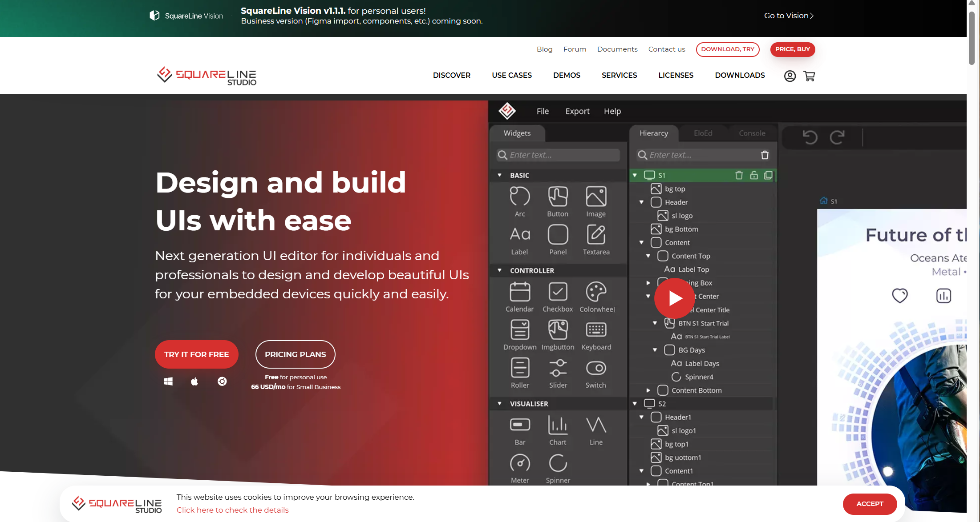The image size is (980, 522).
Task: Click the Checkbox widget icon
Action: point(558,292)
